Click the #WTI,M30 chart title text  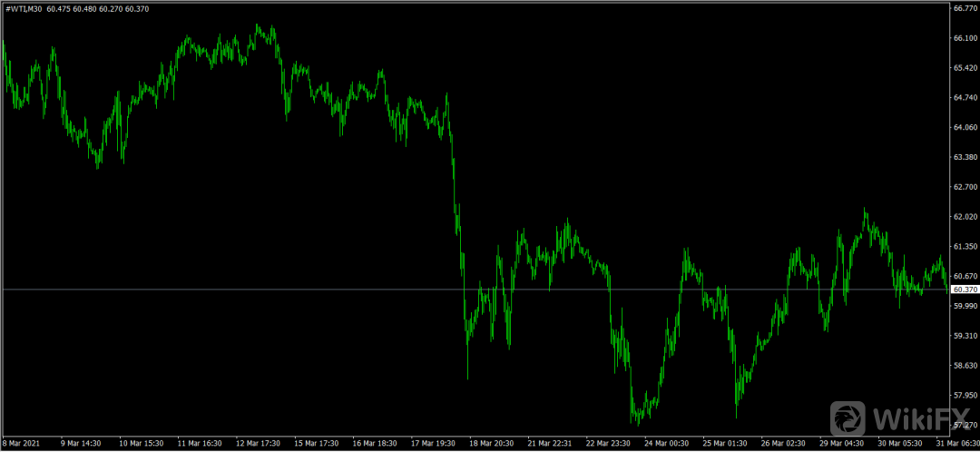click(24, 8)
